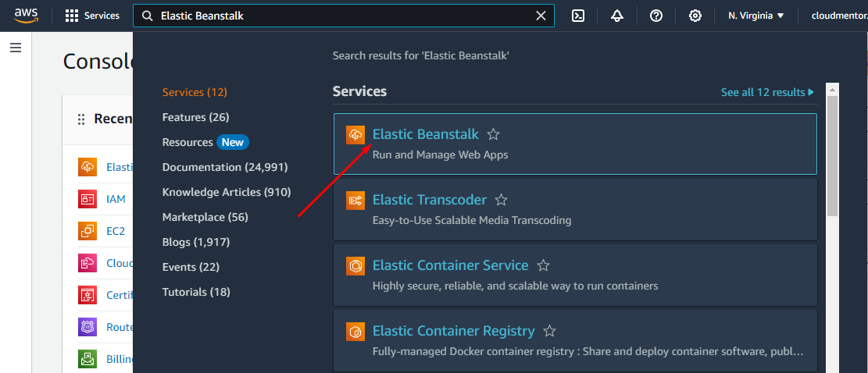Clear the search box with X
The image size is (868, 373).
pos(541,16)
